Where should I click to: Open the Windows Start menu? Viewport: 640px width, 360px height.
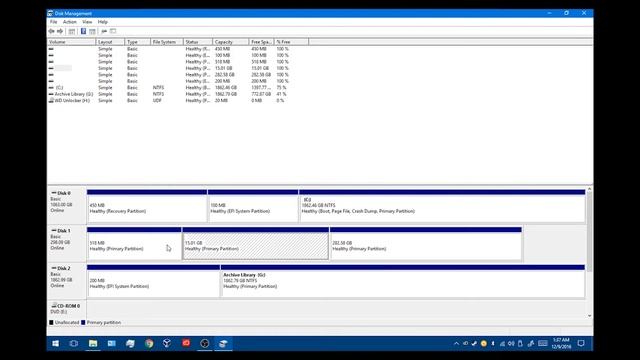56,344
